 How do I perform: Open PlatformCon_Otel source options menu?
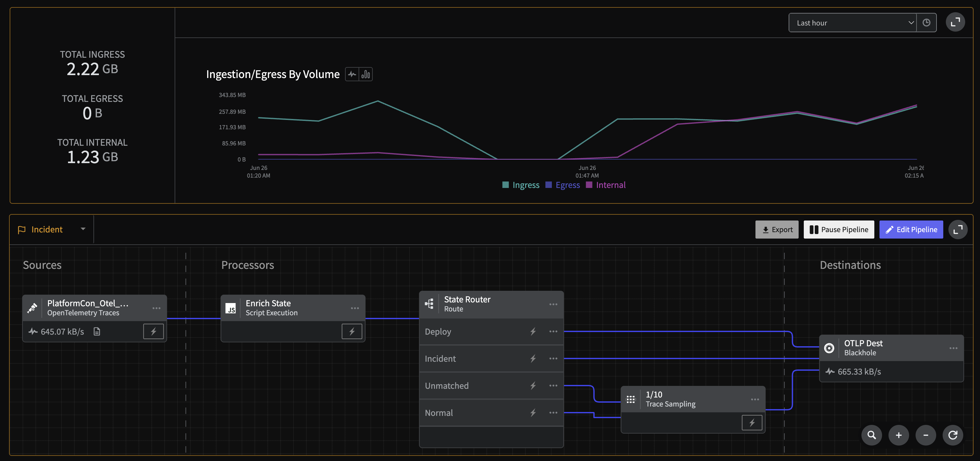pos(156,308)
